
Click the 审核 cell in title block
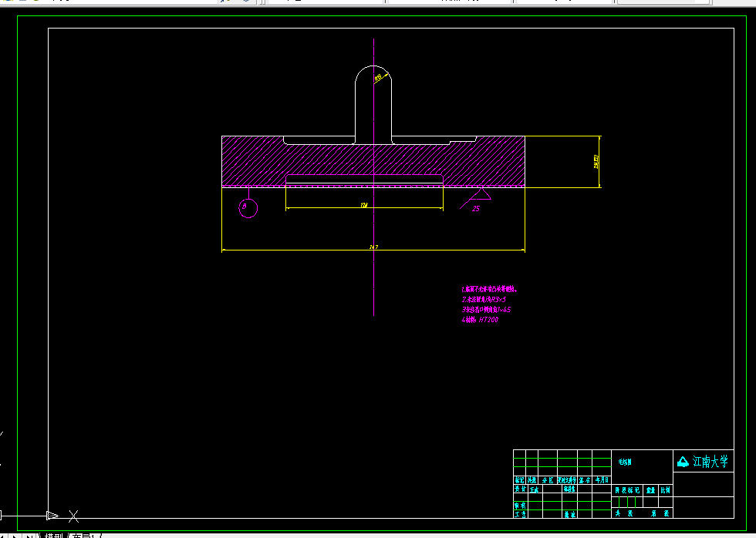(x=520, y=506)
